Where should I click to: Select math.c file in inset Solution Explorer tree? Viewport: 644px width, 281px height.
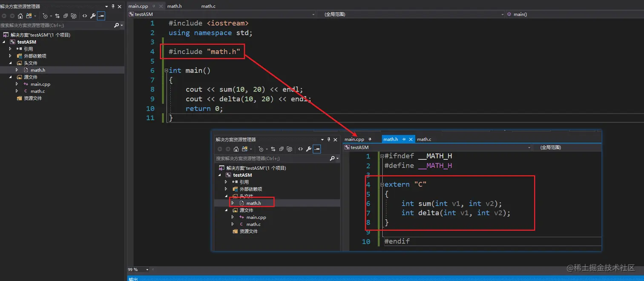tap(253, 224)
